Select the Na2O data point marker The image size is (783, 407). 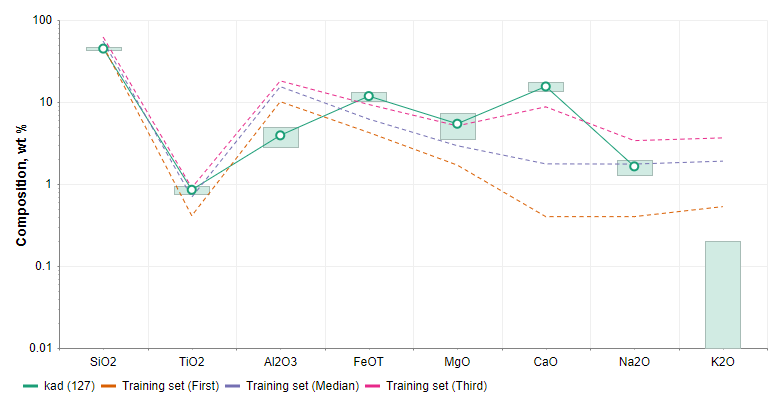point(634,166)
